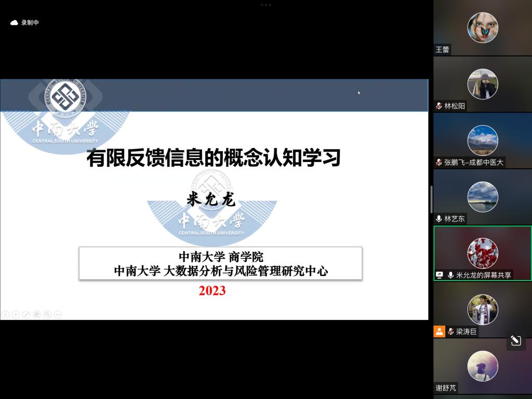The width and height of the screenshot is (532, 399).
Task: Toggle 张鹏飞's microphone on his video tile
Action: (x=438, y=163)
